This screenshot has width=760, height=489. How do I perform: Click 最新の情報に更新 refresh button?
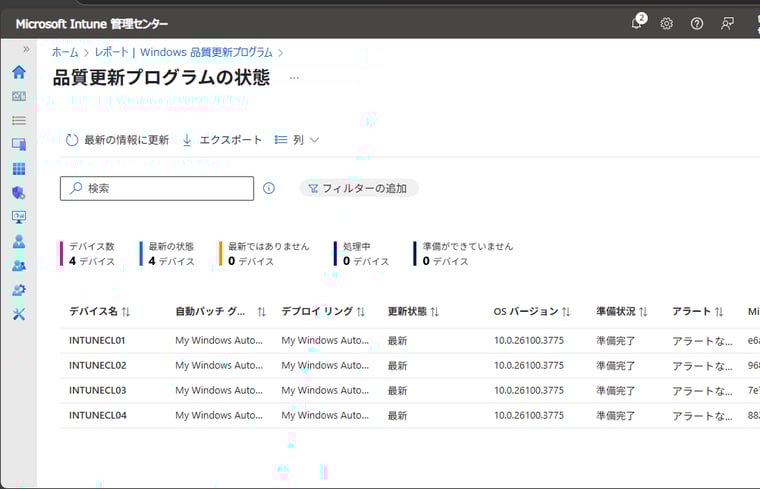pos(117,140)
